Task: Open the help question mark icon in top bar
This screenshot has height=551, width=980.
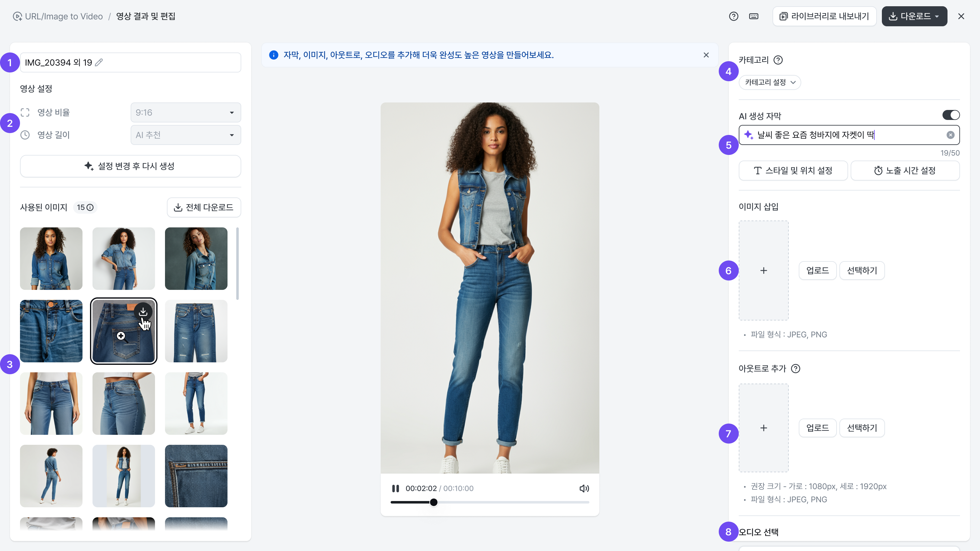Action: (x=733, y=16)
